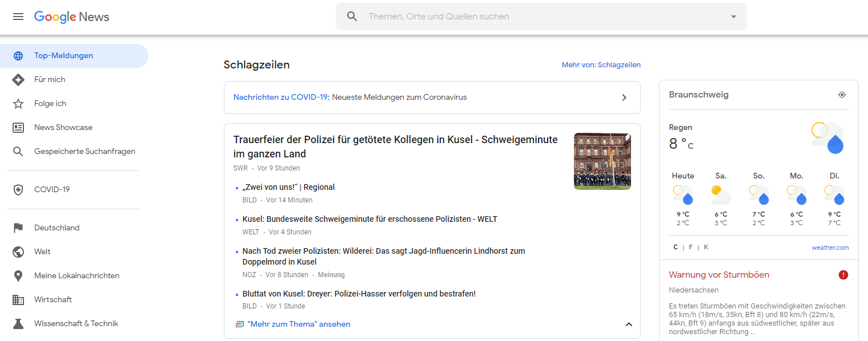Screen dimensions: 868x341
Task: Expand the COVID-19 news card arrow
Action: (x=624, y=97)
